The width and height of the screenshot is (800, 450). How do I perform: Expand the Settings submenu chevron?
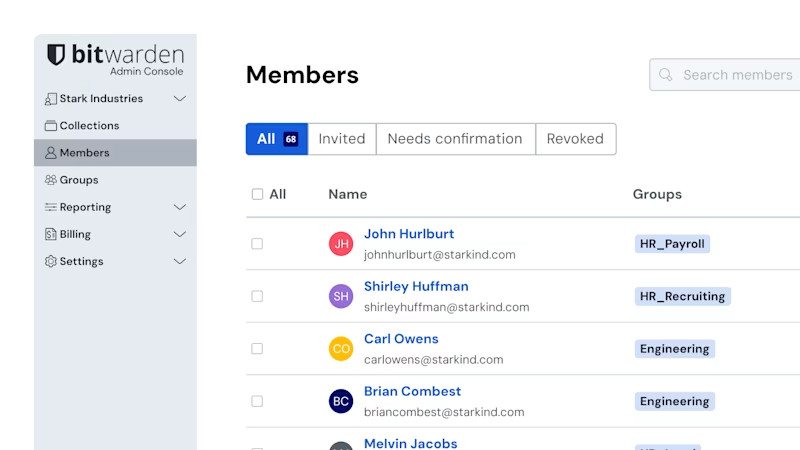[180, 261]
